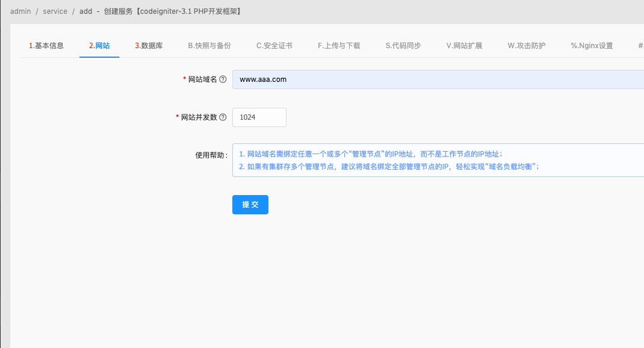This screenshot has width=644, height=348.
Task: Switch to the B.快照与备份 tab
Action: pyautogui.click(x=209, y=46)
